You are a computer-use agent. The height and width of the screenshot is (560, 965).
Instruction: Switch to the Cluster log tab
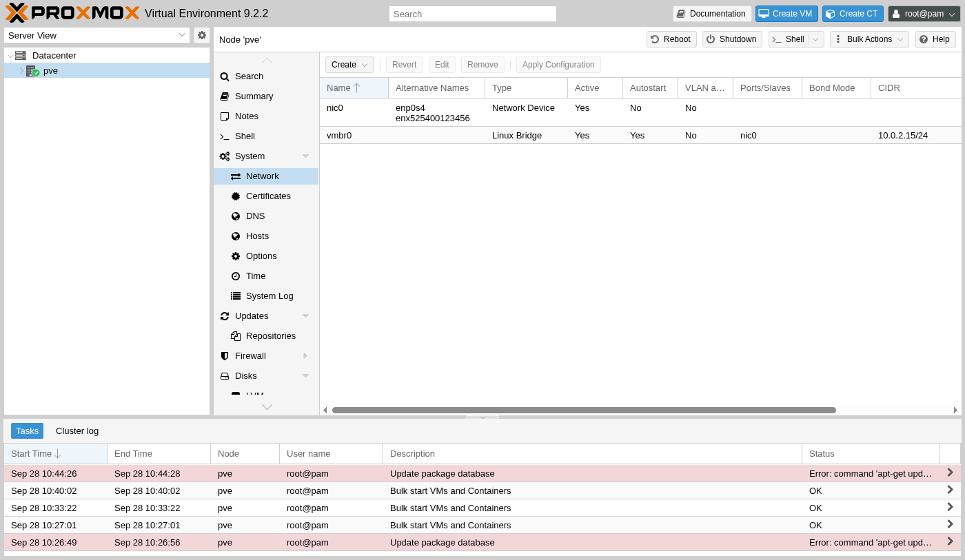point(77,431)
